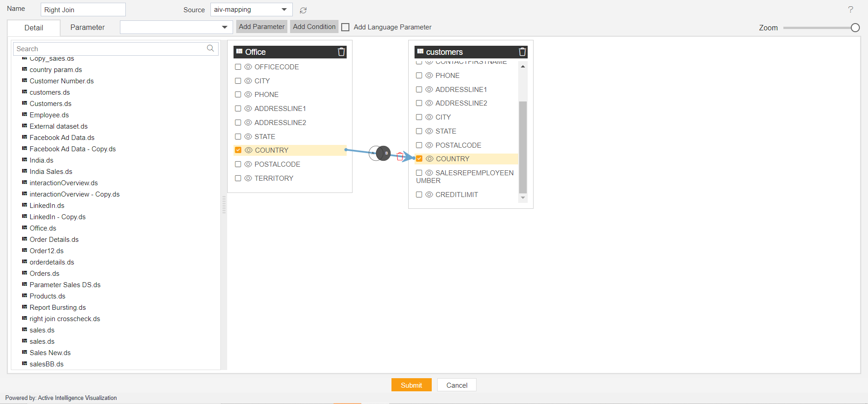Click the dataset icon beside orderdetails.ds
The height and width of the screenshot is (404, 868).
24,262
